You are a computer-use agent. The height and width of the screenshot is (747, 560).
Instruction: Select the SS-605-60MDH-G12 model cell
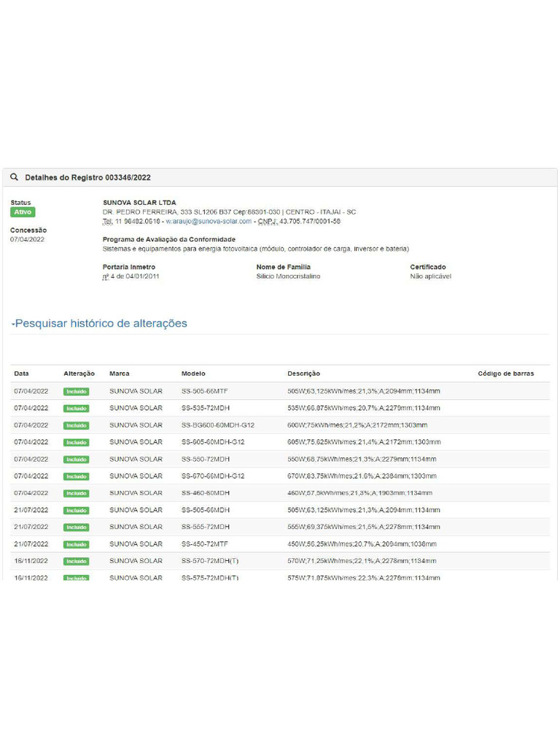click(213, 442)
